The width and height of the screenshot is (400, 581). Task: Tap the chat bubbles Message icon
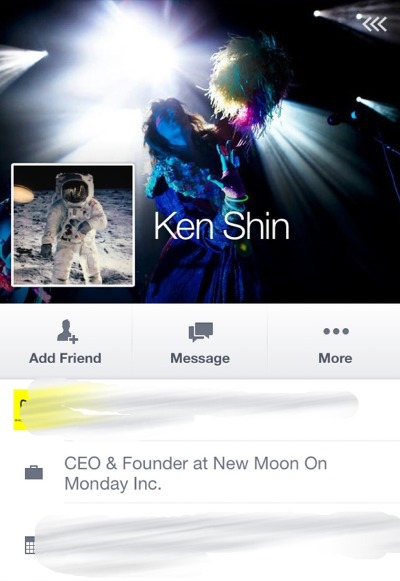click(x=200, y=331)
